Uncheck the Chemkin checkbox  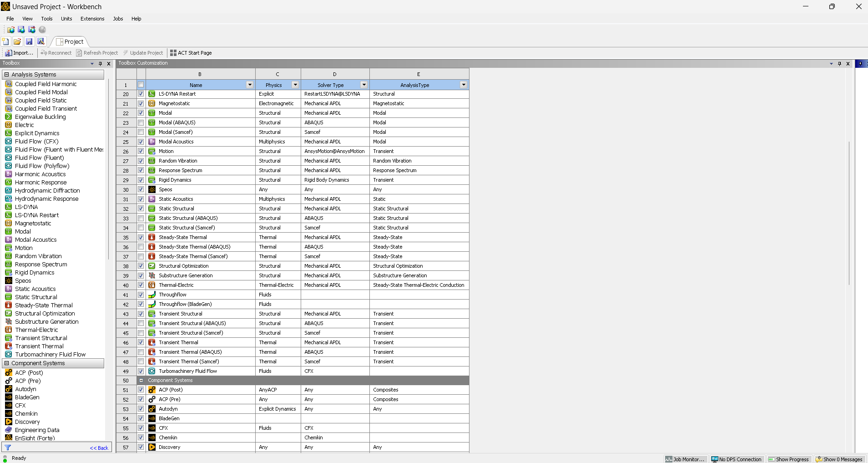pyautogui.click(x=141, y=438)
